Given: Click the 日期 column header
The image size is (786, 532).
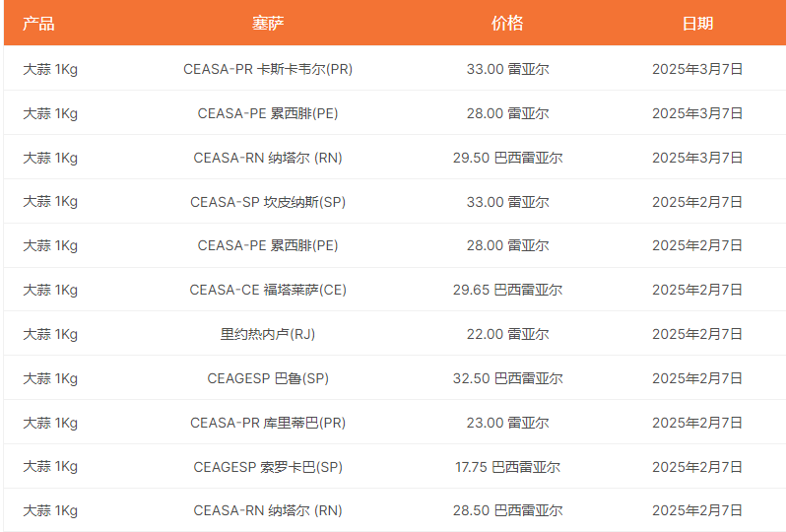Looking at the screenshot, I should 697,24.
